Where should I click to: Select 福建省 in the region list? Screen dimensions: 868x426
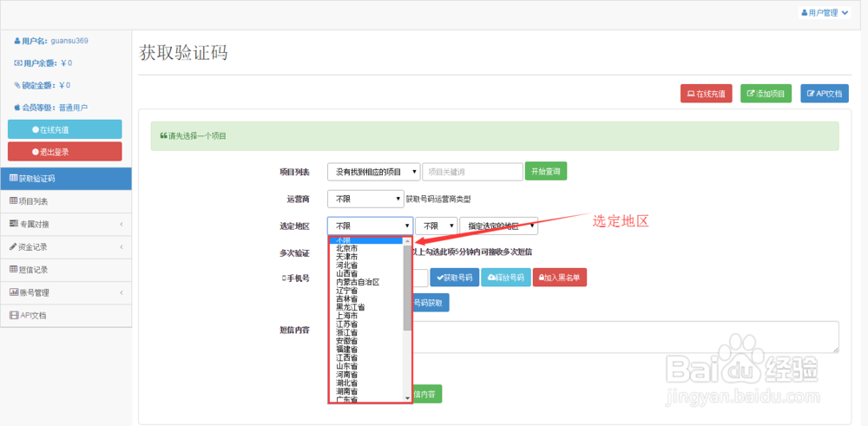click(366, 349)
